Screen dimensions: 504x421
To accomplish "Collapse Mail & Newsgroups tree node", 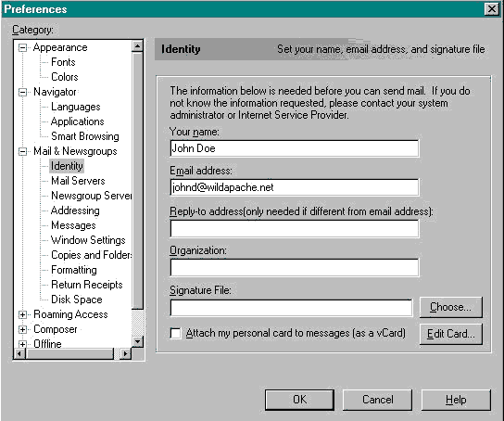I will click(x=22, y=151).
